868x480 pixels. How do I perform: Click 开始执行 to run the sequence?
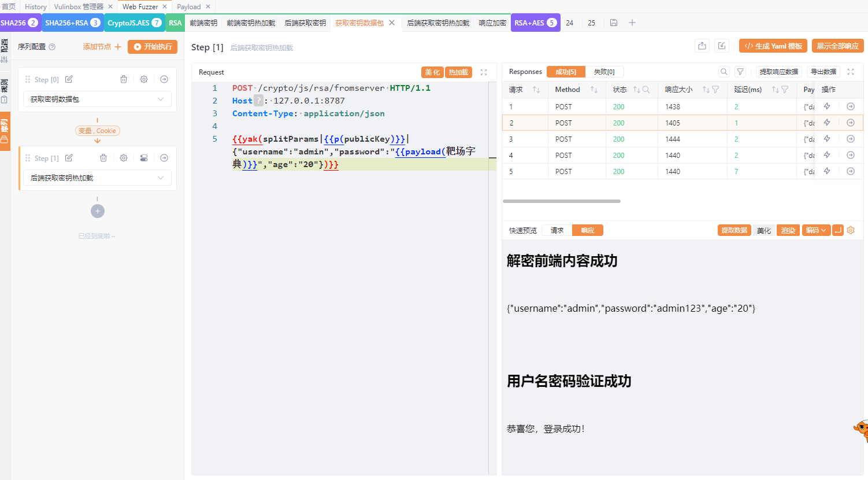tap(153, 47)
